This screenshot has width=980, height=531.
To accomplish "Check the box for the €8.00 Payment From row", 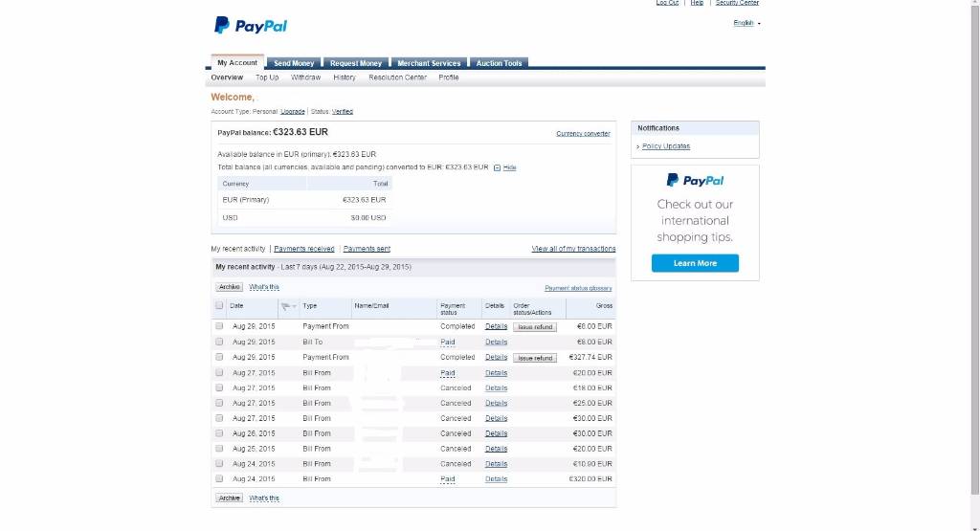I will point(219,326).
